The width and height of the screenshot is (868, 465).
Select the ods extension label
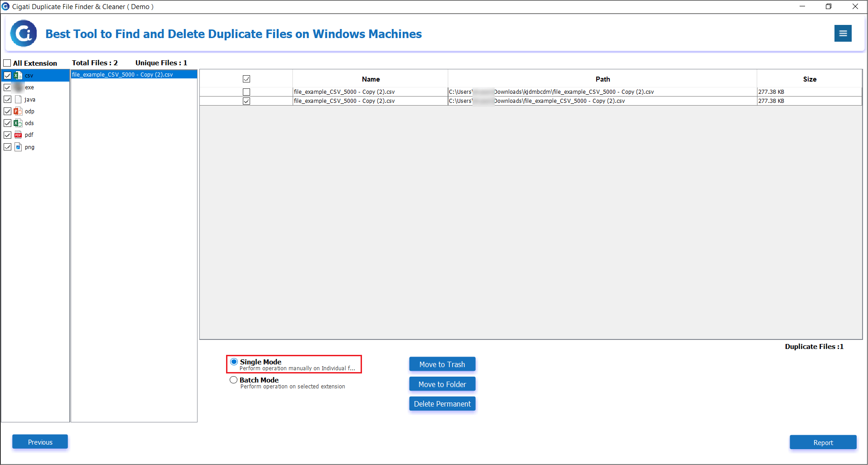29,123
